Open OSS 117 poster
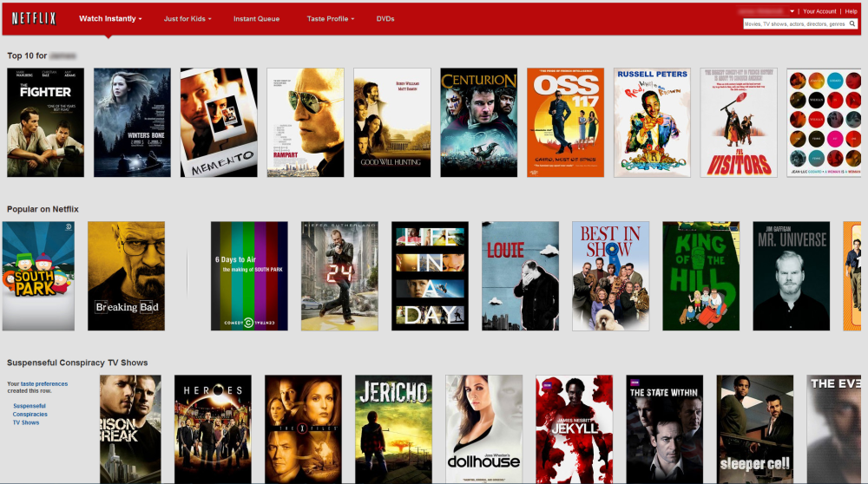 pos(565,122)
